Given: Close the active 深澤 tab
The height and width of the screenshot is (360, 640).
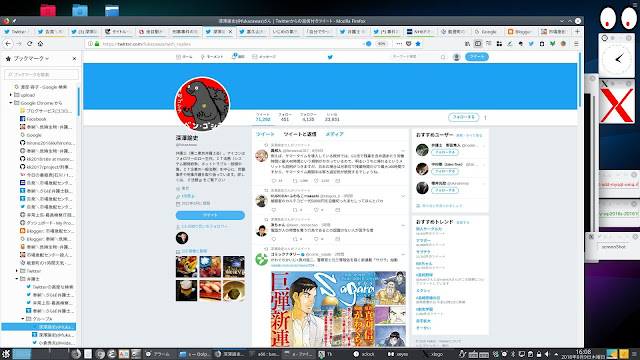Looking at the screenshot, I should pos(230,31).
